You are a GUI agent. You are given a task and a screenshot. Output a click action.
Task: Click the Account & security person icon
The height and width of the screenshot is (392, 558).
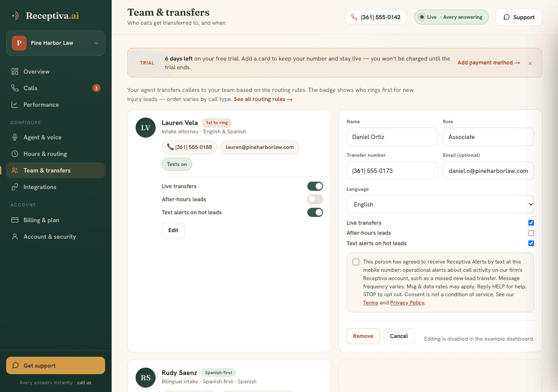[x=15, y=237]
